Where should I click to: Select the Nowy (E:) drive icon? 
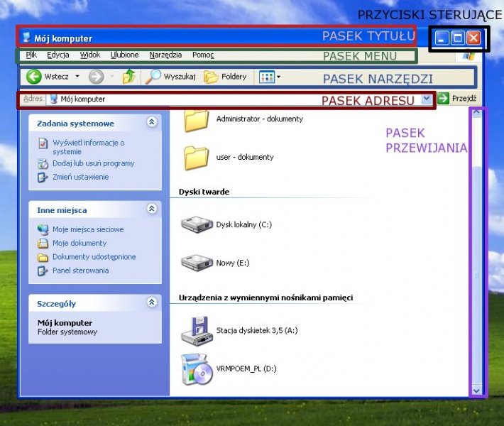[x=196, y=263]
